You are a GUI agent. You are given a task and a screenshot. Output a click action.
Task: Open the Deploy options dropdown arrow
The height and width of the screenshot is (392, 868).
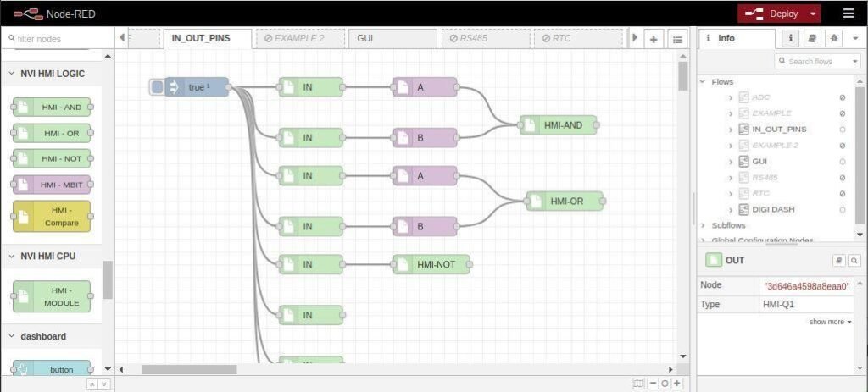click(x=814, y=14)
